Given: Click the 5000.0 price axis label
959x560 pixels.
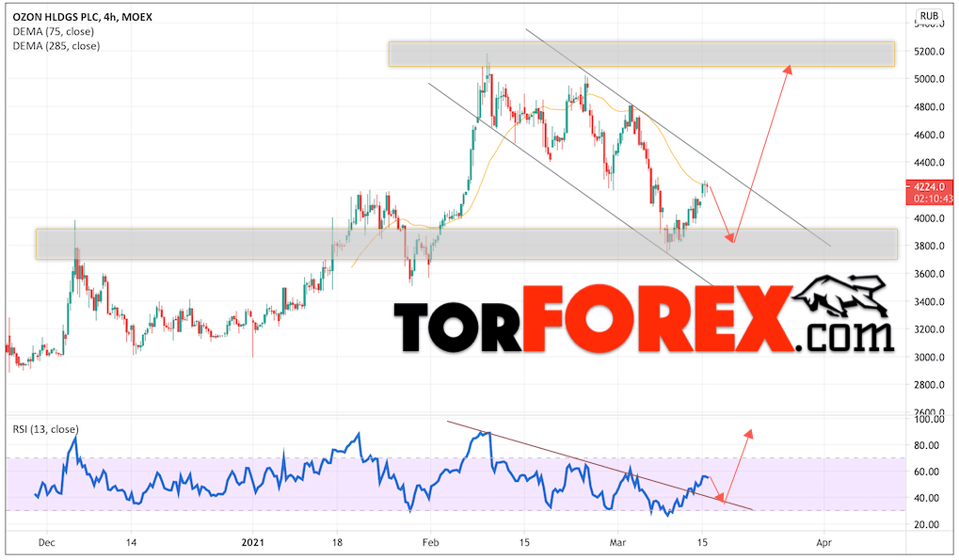Looking at the screenshot, I should tap(929, 79).
